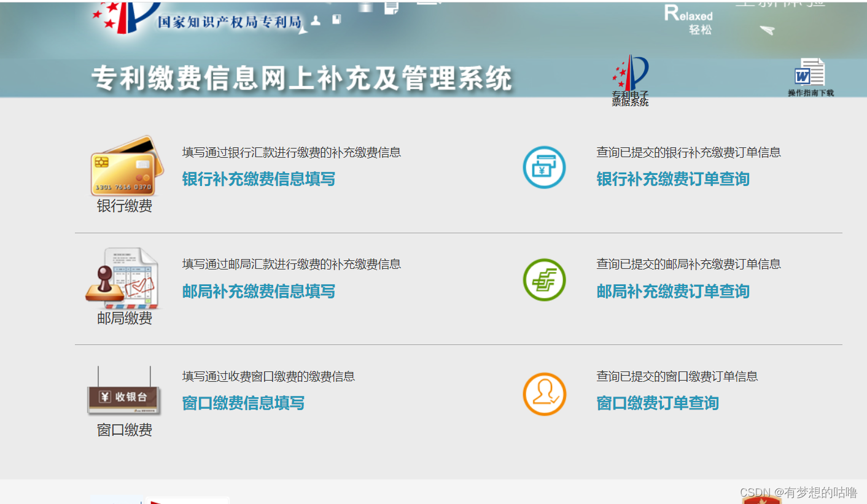The width and height of the screenshot is (867, 504).
Task: Click the blue bank order query icon
Action: pyautogui.click(x=544, y=167)
